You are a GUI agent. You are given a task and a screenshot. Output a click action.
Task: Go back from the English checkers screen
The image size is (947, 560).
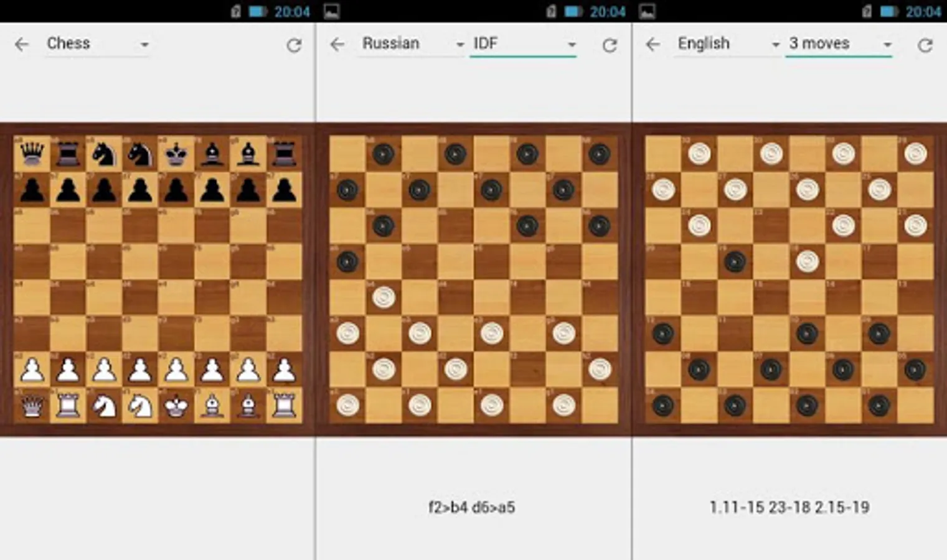[x=653, y=44]
